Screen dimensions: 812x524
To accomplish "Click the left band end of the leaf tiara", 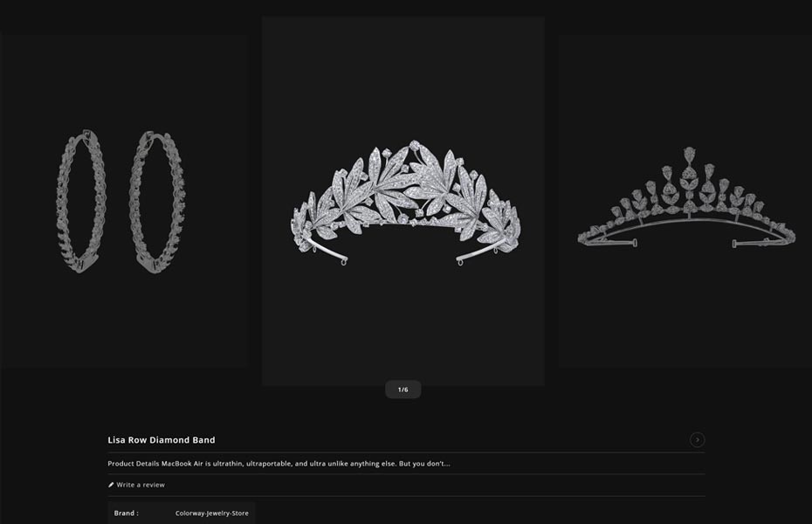I will coord(329,251).
